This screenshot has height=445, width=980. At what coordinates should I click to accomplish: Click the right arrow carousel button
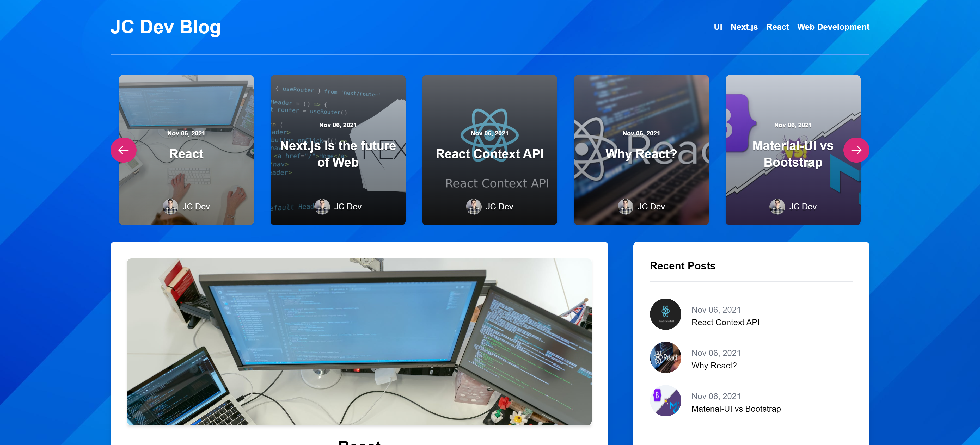856,150
